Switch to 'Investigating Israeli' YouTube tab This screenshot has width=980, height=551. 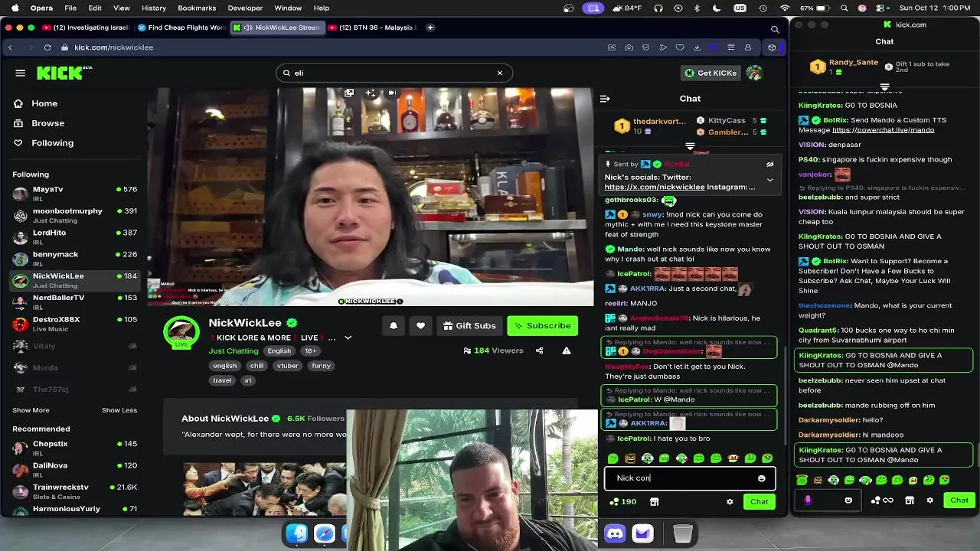click(86, 28)
